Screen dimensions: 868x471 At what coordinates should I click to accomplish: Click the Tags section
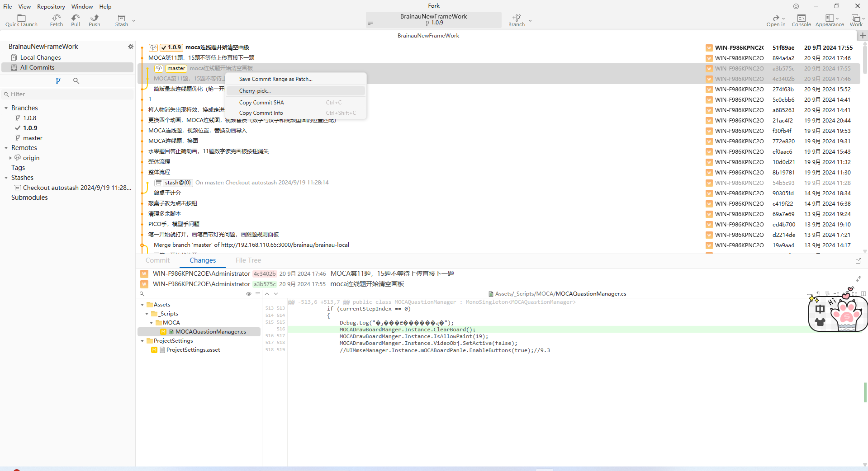click(18, 168)
